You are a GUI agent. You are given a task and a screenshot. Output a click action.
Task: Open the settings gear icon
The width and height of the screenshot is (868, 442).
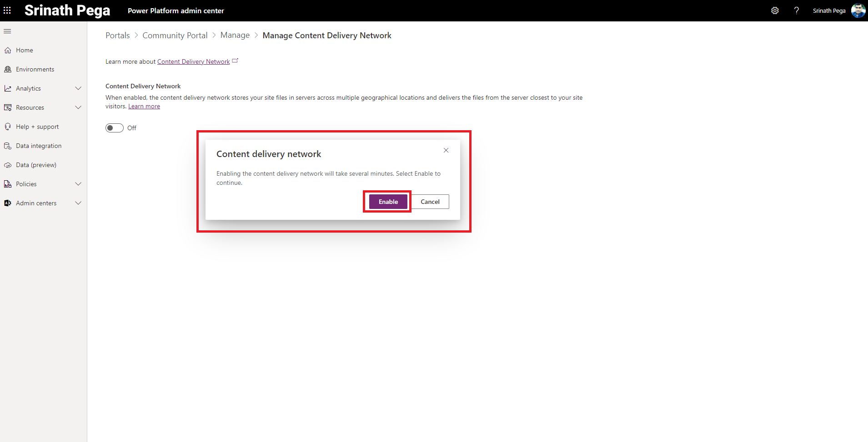pyautogui.click(x=775, y=10)
